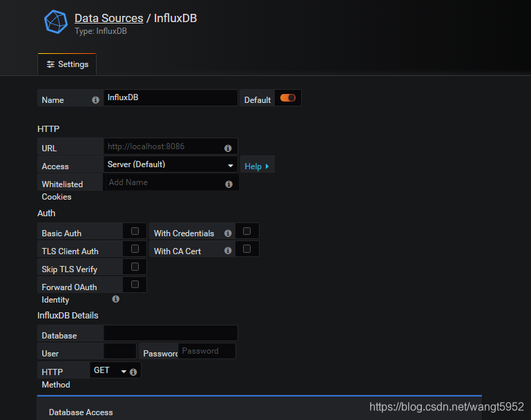The width and height of the screenshot is (531, 420).
Task: Click the 'HTTP' section heading
Action: tap(48, 129)
